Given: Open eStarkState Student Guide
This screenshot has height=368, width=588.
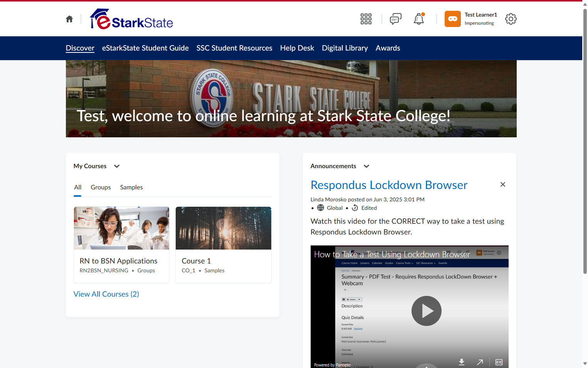Looking at the screenshot, I should coord(145,48).
